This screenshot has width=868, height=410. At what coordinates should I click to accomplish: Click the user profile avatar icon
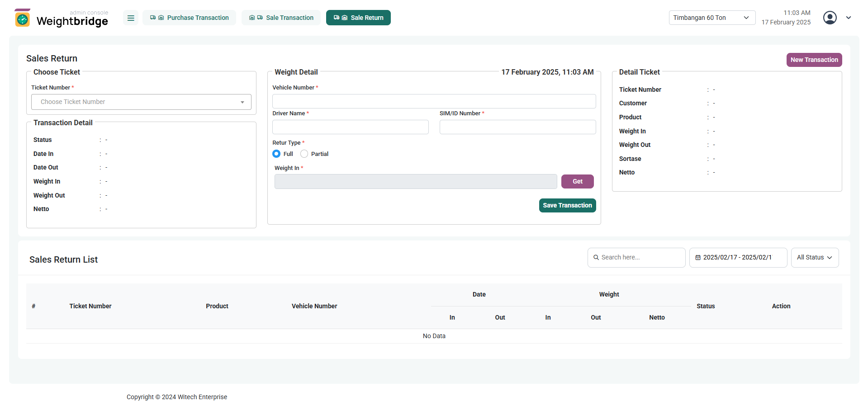point(830,18)
